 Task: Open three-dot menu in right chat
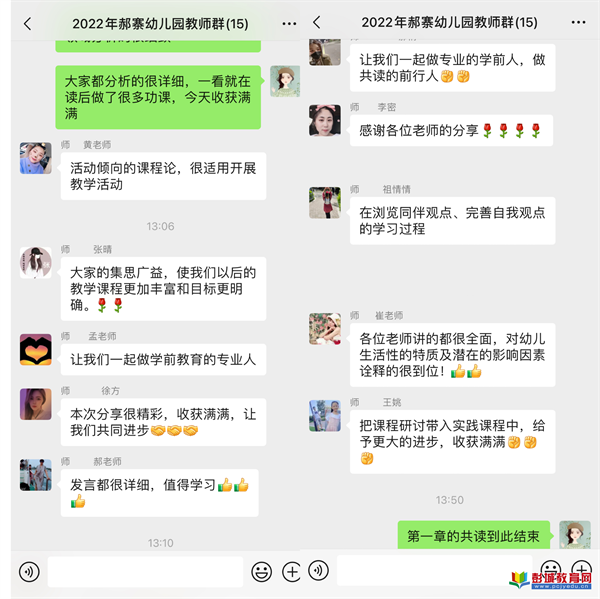tap(578, 22)
